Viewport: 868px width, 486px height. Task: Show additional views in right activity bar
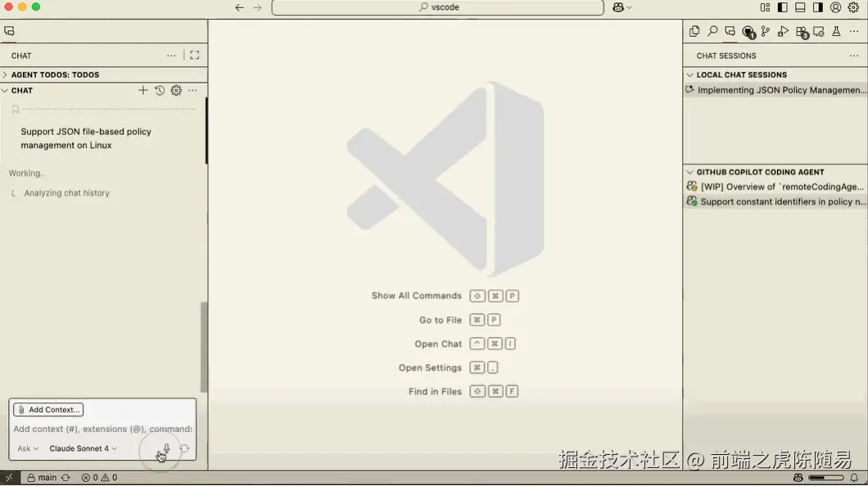tap(854, 32)
